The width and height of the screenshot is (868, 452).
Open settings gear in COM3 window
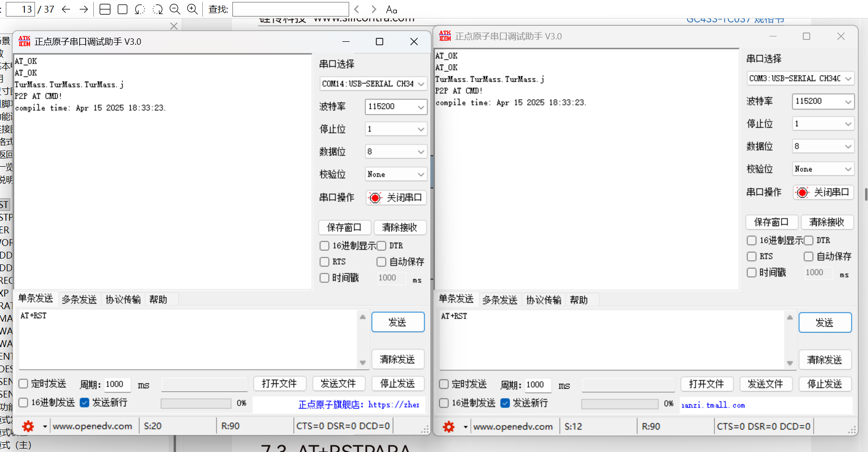coord(448,427)
